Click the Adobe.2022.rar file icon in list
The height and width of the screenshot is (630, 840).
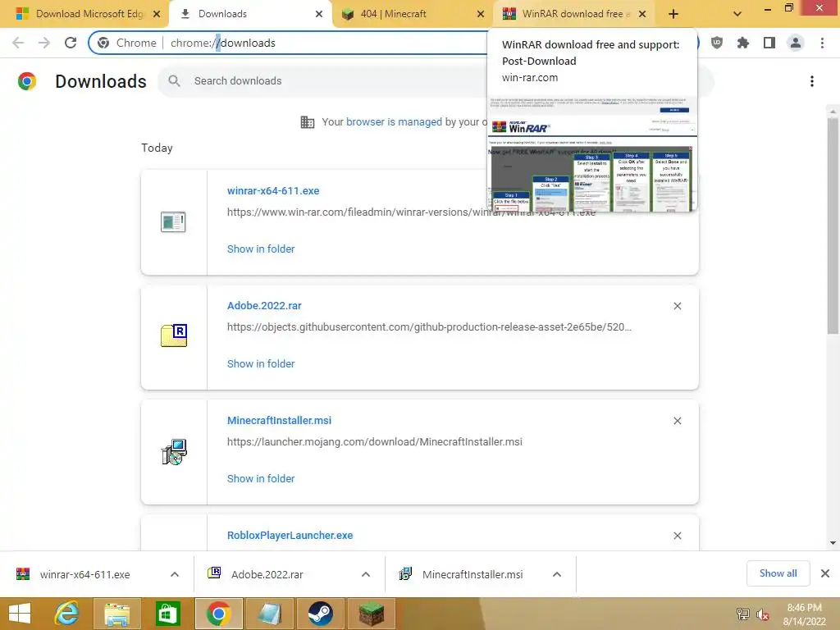[174, 336]
